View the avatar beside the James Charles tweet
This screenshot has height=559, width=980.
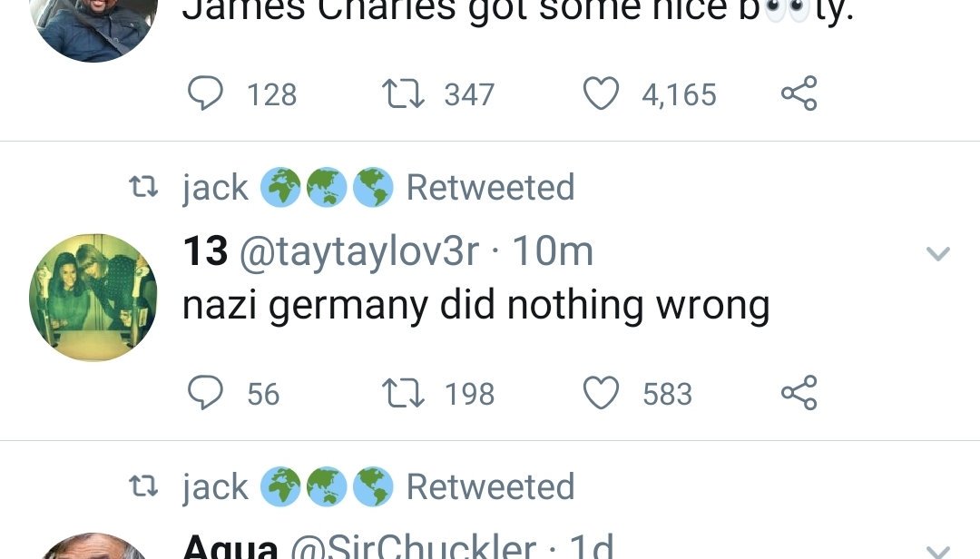click(x=93, y=23)
